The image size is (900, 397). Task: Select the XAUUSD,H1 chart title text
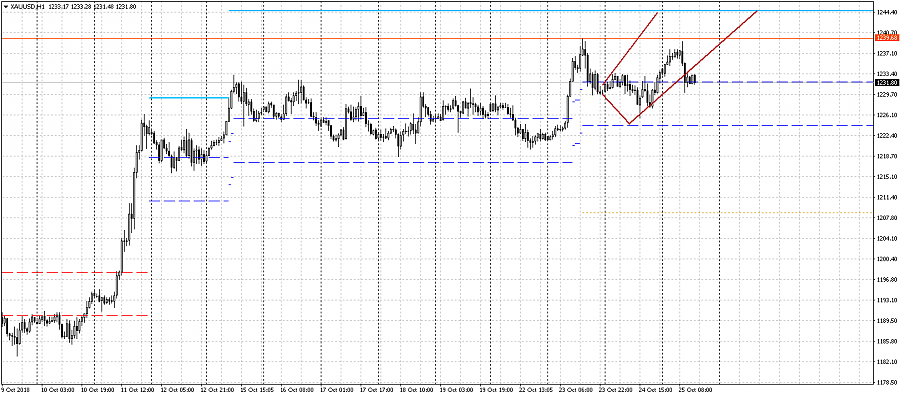click(x=29, y=5)
